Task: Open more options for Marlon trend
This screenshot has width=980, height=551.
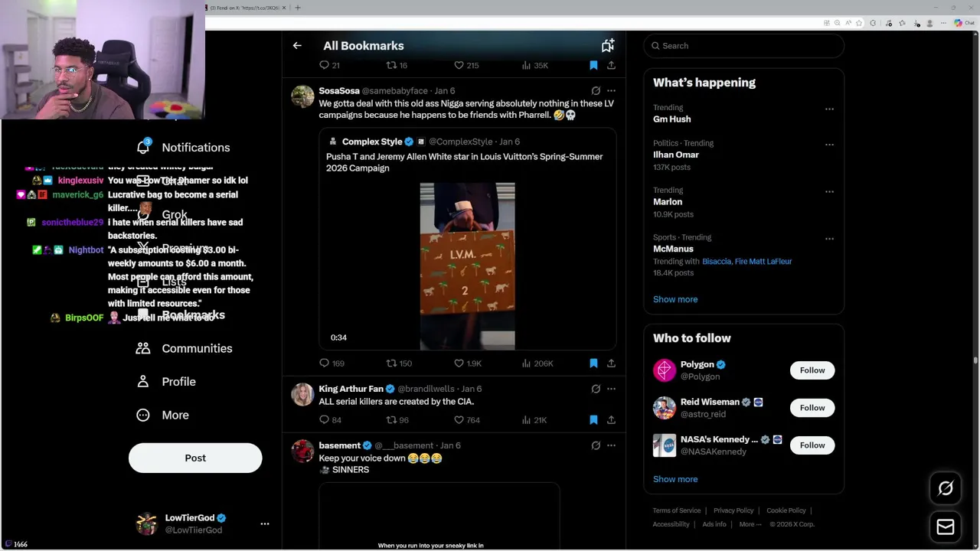Action: (829, 191)
